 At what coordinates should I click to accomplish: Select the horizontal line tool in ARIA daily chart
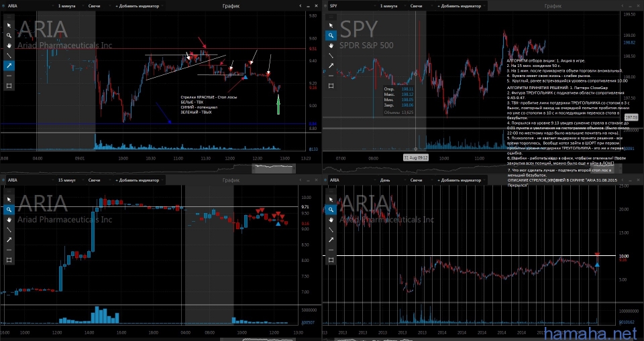click(331, 249)
